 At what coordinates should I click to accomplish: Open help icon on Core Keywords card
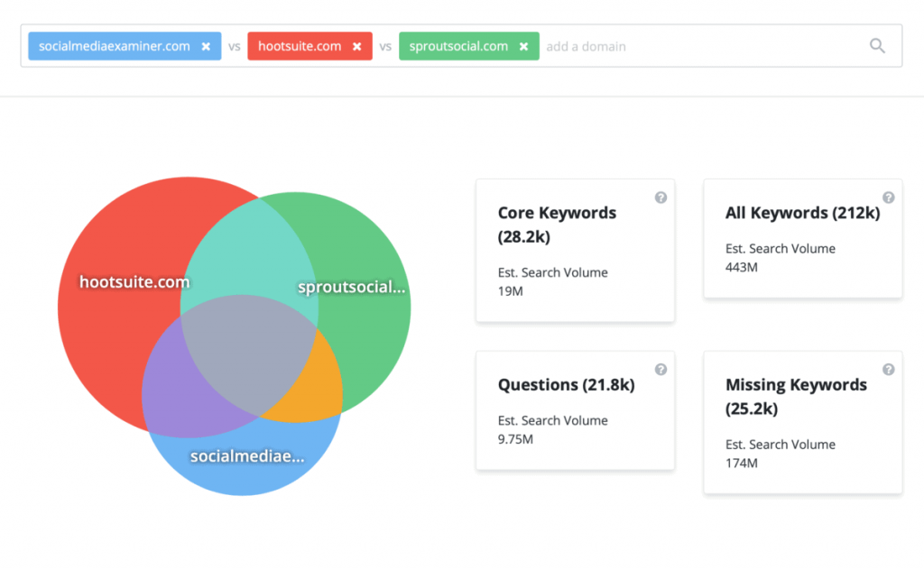point(661,197)
